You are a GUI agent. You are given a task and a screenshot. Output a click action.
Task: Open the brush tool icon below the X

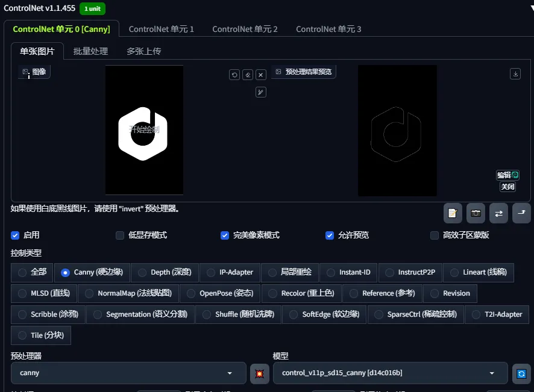[261, 92]
